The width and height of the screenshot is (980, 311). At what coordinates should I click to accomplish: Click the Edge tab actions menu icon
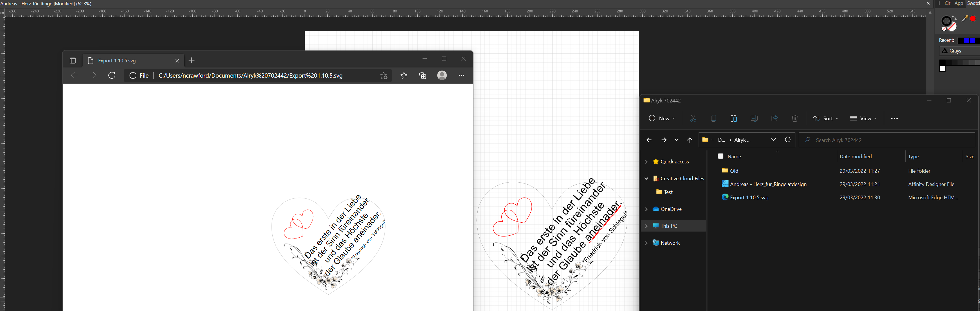click(x=73, y=60)
